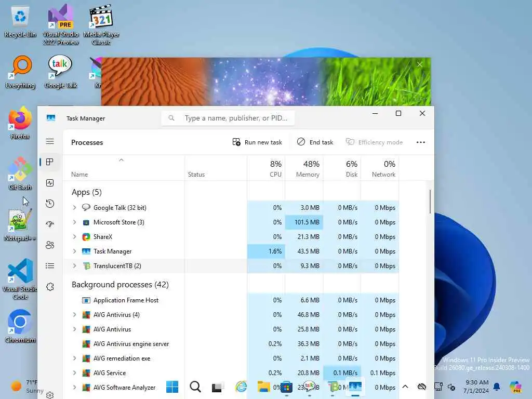The width and height of the screenshot is (532, 399).
Task: Select the Visual Studio Code desktop icon
Action: (x=20, y=279)
